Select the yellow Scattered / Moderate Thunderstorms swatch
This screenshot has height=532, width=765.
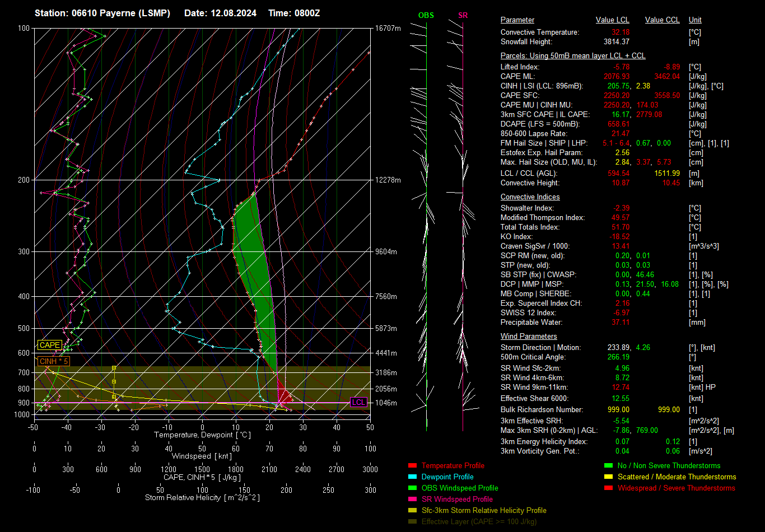[609, 477]
